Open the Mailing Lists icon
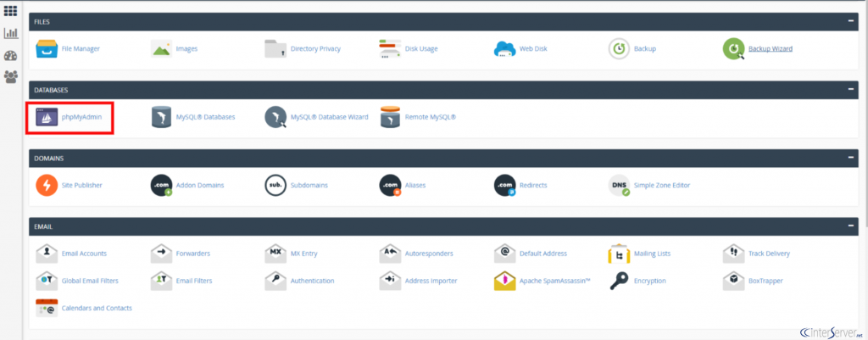Screen dimensions: 868x340 click(x=620, y=254)
